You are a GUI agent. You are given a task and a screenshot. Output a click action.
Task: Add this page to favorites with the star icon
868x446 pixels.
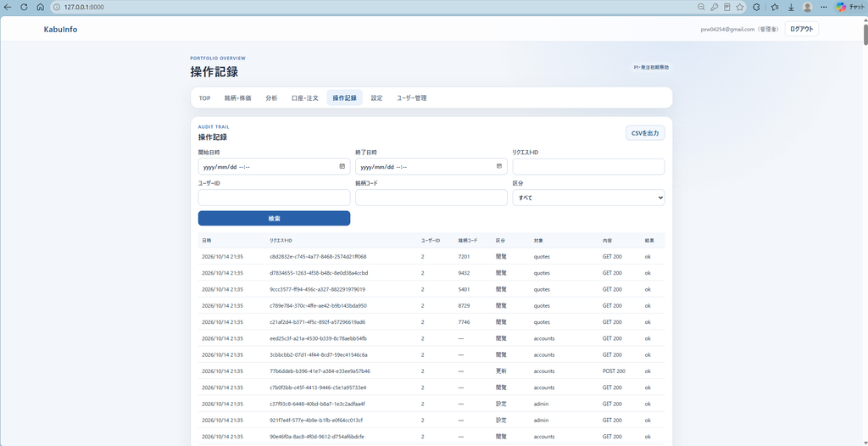pos(739,7)
